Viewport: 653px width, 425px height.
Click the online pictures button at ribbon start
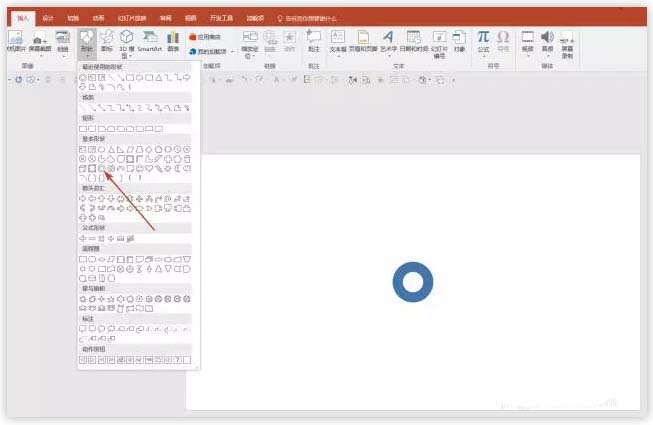click(x=16, y=41)
